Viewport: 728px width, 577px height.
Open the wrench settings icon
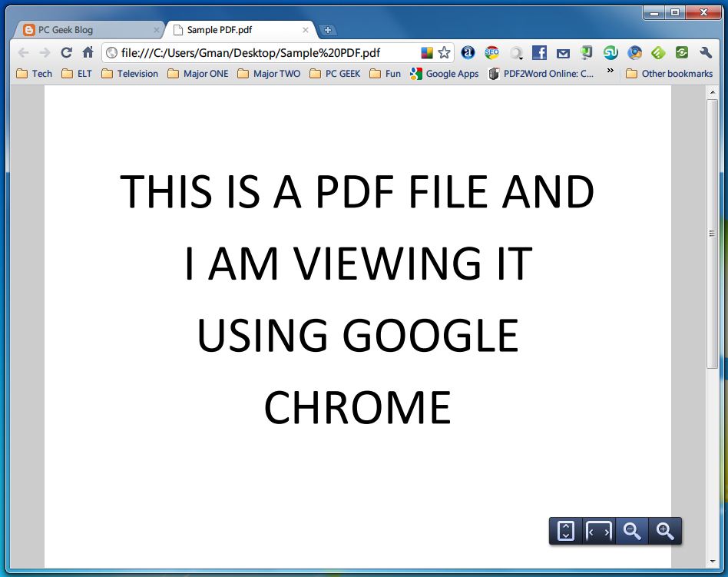point(706,52)
